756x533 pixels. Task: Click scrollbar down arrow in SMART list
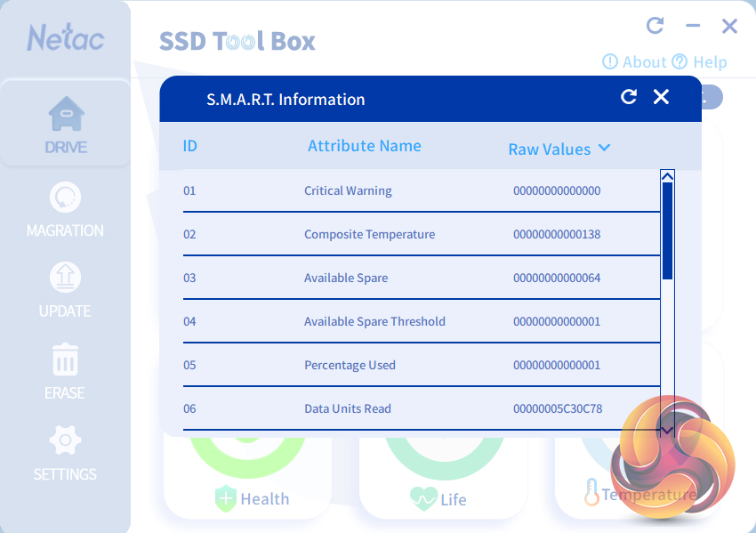[x=667, y=431]
